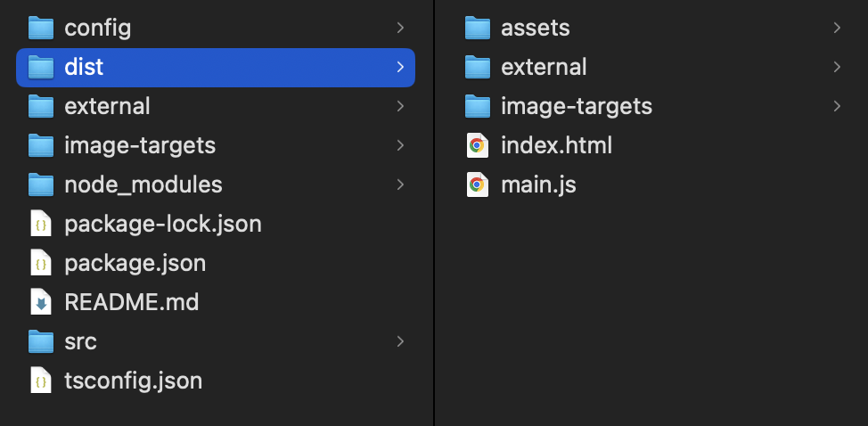Select the index.html file name

tap(556, 145)
